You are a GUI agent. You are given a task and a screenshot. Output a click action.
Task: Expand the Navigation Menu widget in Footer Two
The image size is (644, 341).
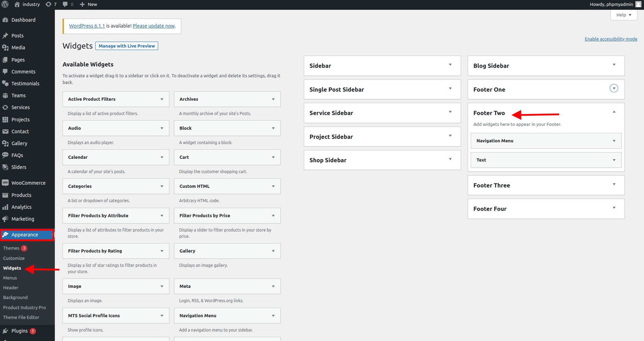[614, 141]
